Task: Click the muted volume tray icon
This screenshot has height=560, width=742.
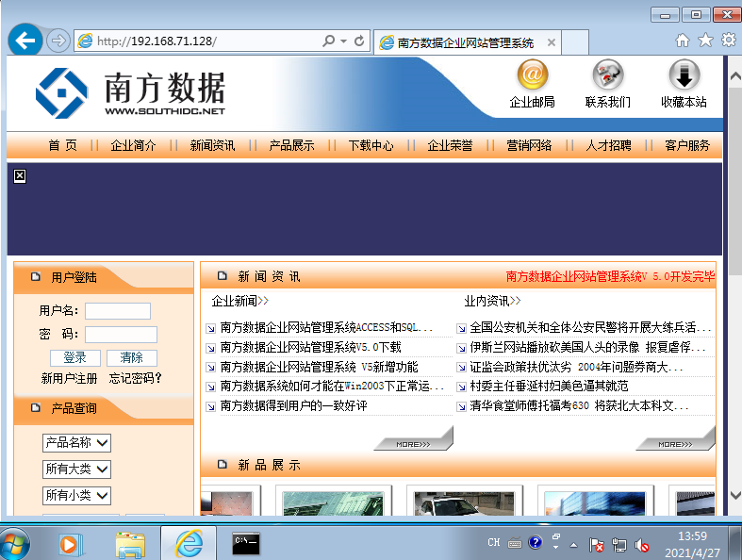Action: 642,546
